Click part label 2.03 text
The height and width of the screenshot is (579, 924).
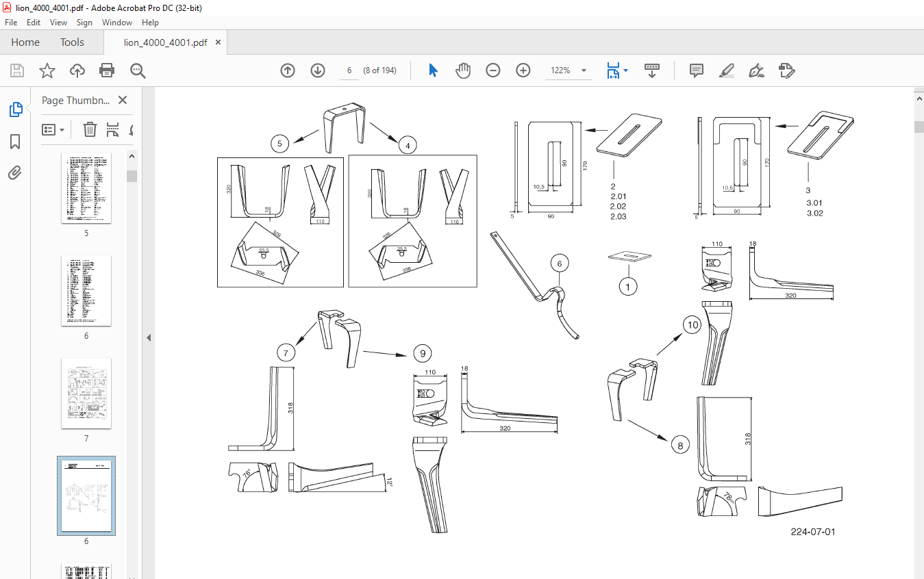tap(619, 217)
